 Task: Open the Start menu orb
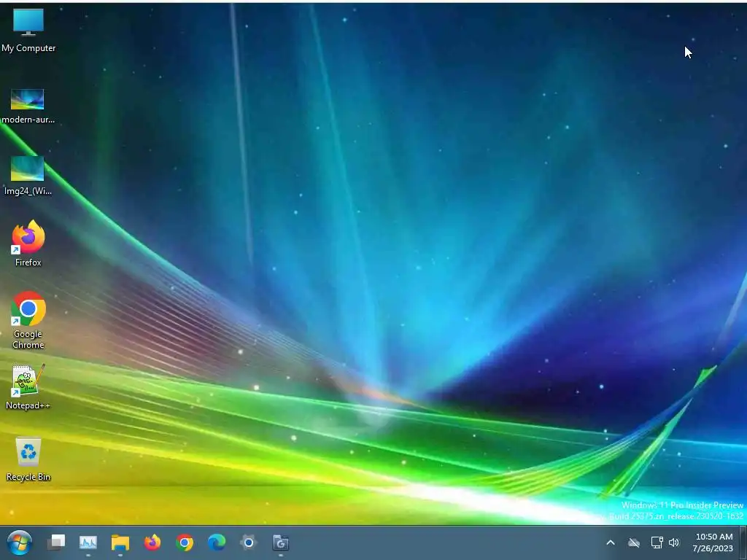click(20, 542)
